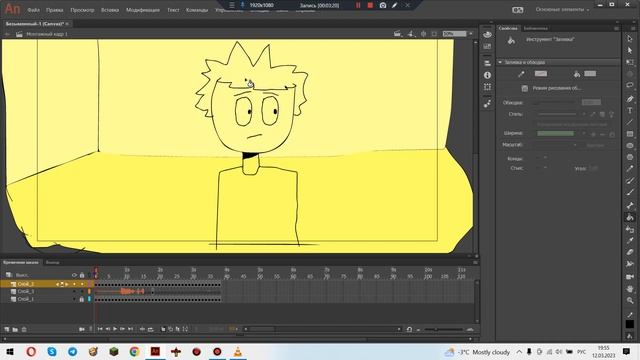Open the collapsed Swatches panel icon
The height and width of the screenshot is (360, 640).
click(487, 47)
